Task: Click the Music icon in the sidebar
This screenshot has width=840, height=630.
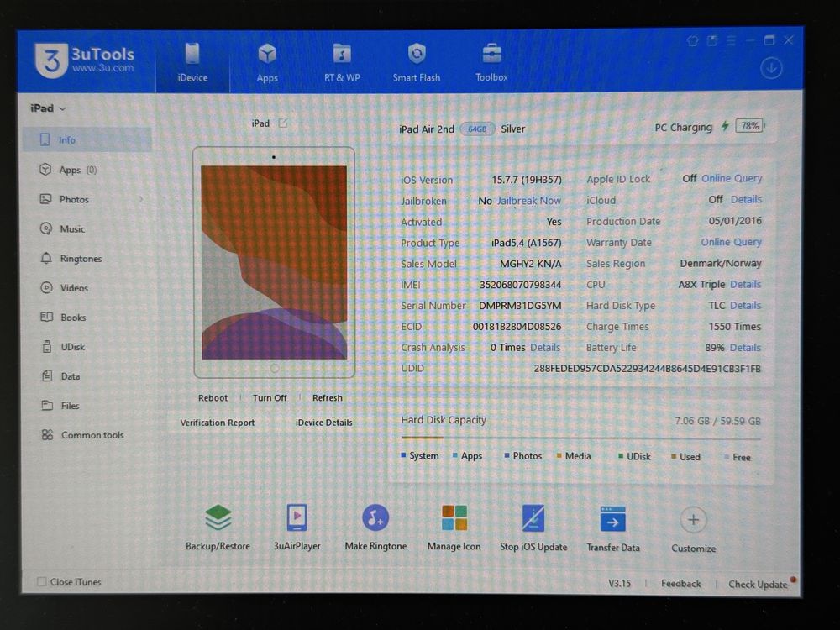Action: point(46,228)
